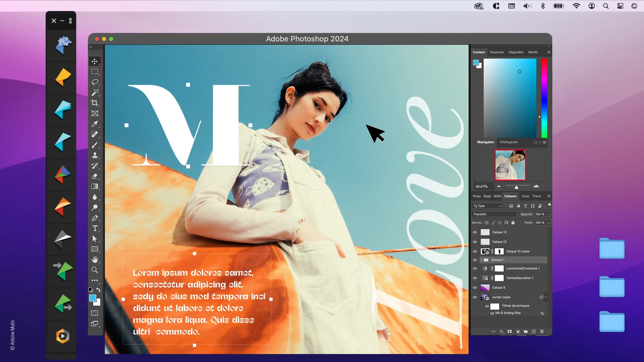Toggle Quick Mask mode
Viewport: 644px width, 362px height.
(95, 313)
